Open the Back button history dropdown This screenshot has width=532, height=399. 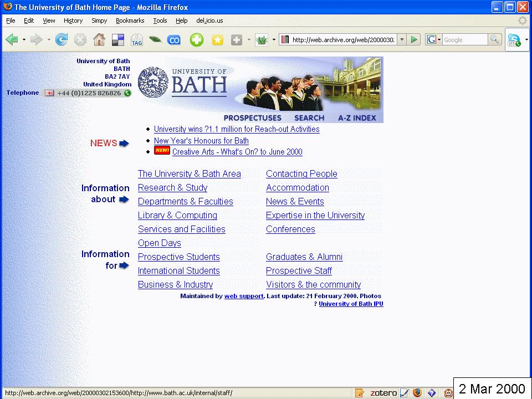24,40
